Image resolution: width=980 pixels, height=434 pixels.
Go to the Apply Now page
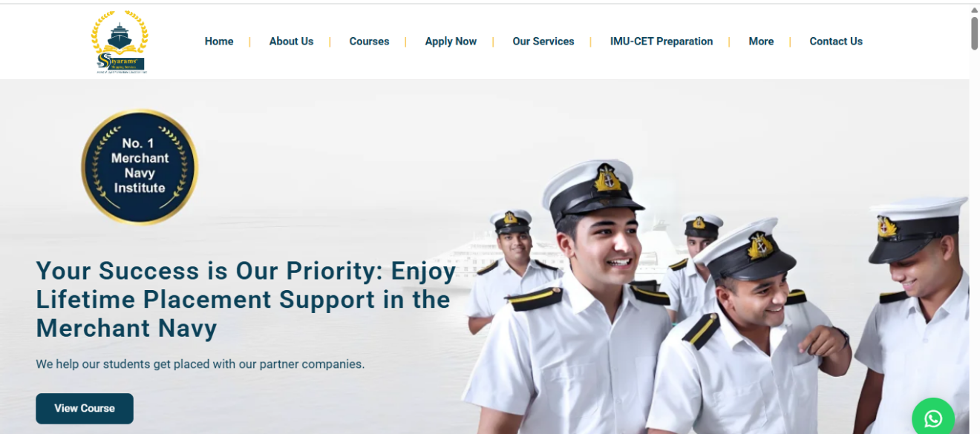451,42
